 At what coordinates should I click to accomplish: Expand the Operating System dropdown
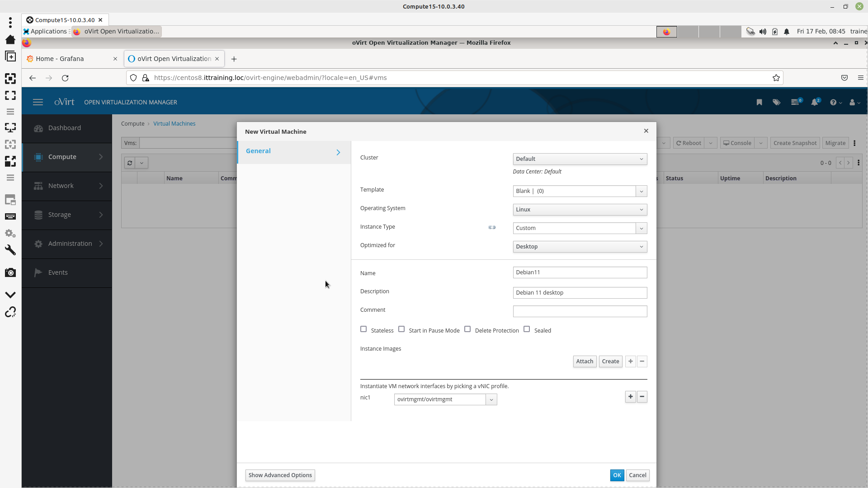tap(580, 210)
